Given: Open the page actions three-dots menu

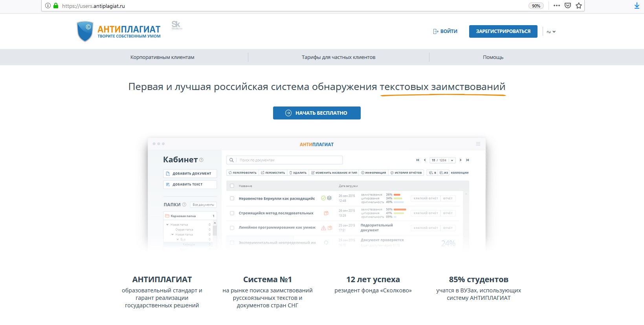Looking at the screenshot, I should (x=557, y=6).
